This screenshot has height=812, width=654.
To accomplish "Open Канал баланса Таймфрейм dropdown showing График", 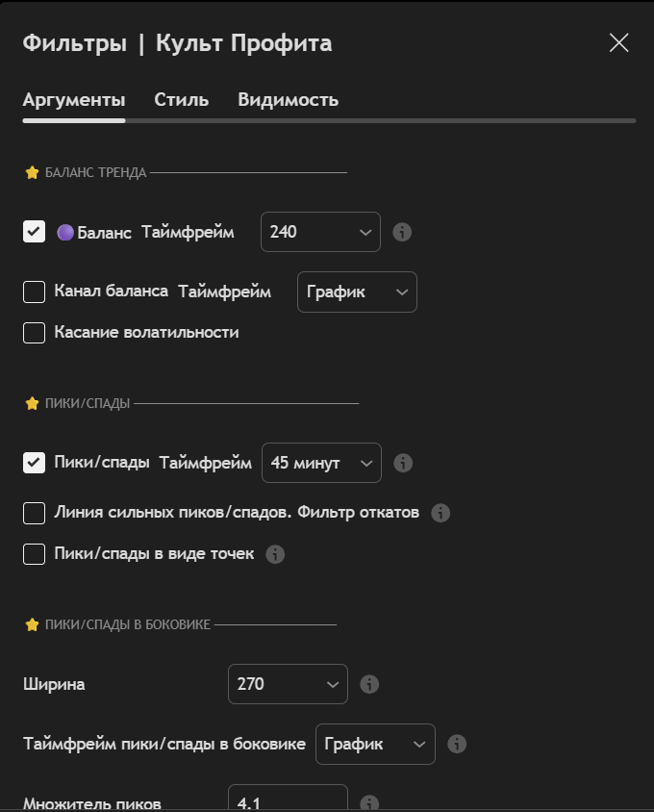I will (357, 292).
